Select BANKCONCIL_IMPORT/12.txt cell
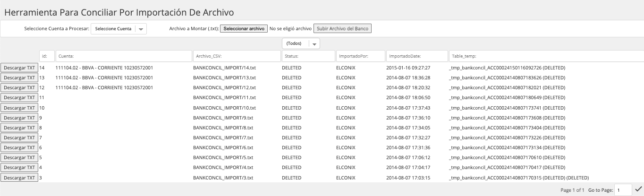The height and width of the screenshot is (196, 644). click(x=224, y=88)
